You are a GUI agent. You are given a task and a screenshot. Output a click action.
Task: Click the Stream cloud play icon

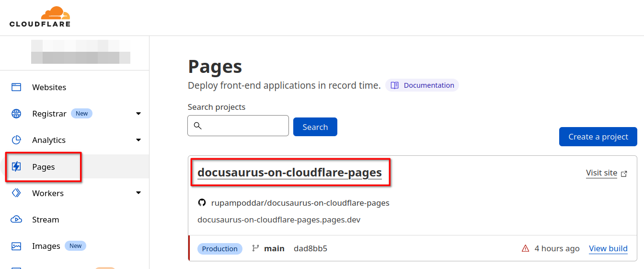16,220
